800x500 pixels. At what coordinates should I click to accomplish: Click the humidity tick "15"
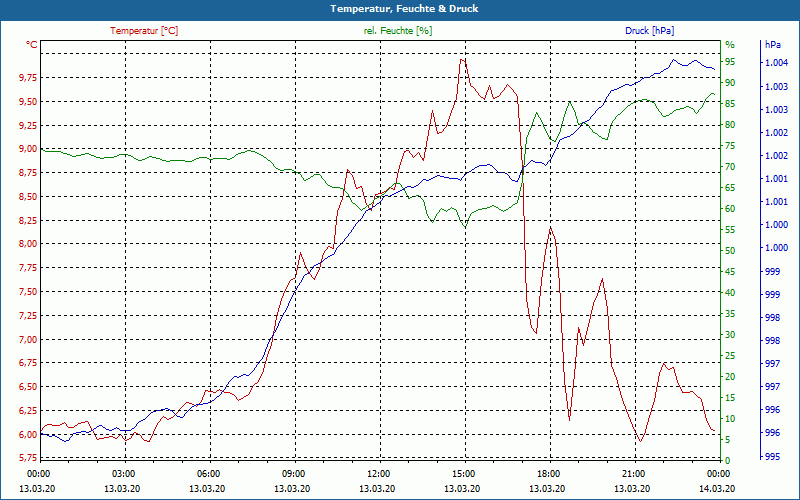coord(730,397)
